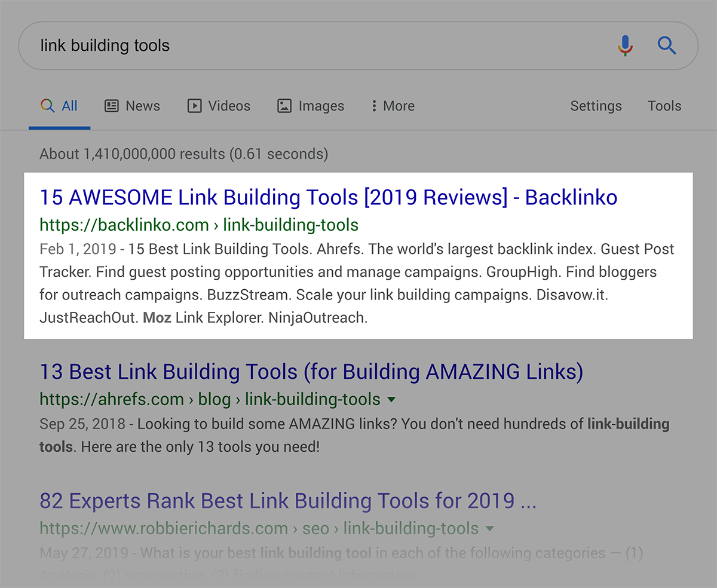Open the More search menu
717x588 pixels.
pos(393,106)
